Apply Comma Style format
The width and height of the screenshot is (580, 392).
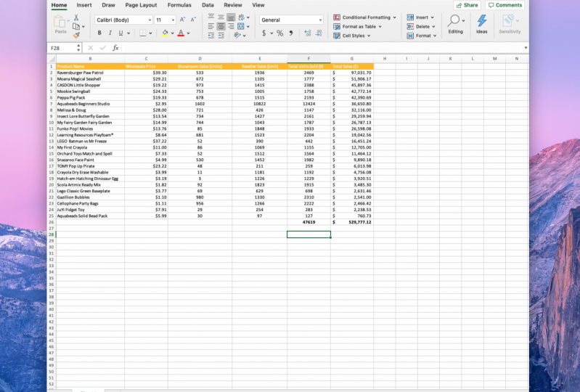click(x=291, y=33)
